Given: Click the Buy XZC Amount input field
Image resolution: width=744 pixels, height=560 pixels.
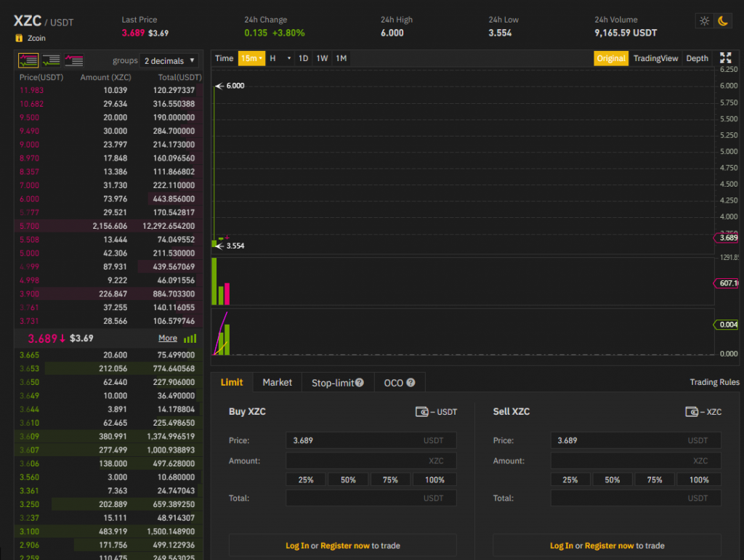Looking at the screenshot, I should pyautogui.click(x=371, y=460).
